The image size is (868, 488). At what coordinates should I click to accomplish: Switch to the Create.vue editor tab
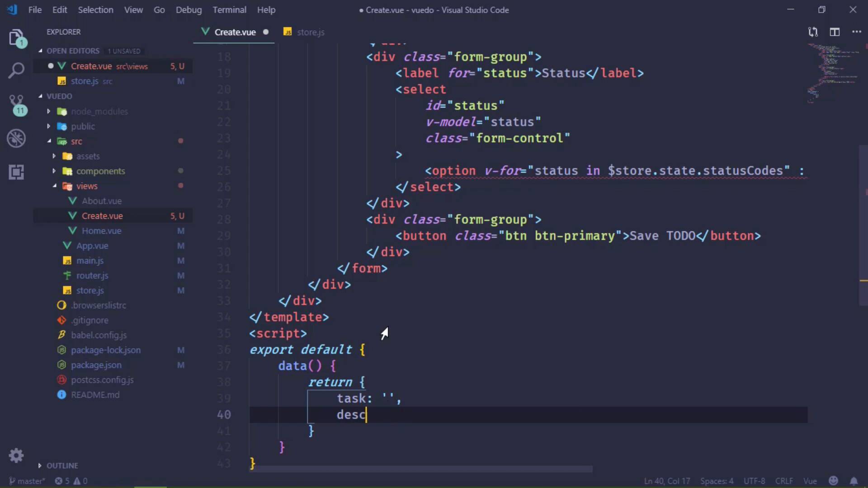(x=234, y=32)
